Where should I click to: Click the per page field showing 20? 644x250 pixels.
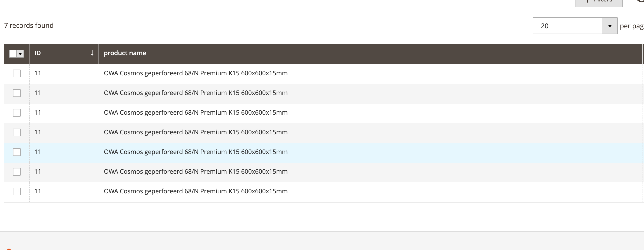(x=567, y=26)
